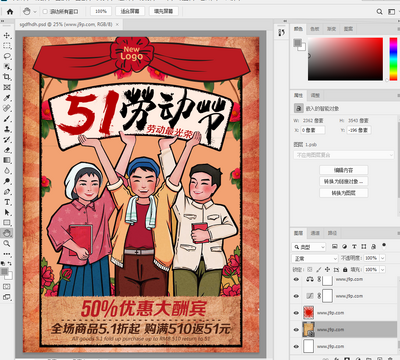Screen dimensions: 400x360
Task: Switch to the Patterns tab
Action: coord(348,29)
